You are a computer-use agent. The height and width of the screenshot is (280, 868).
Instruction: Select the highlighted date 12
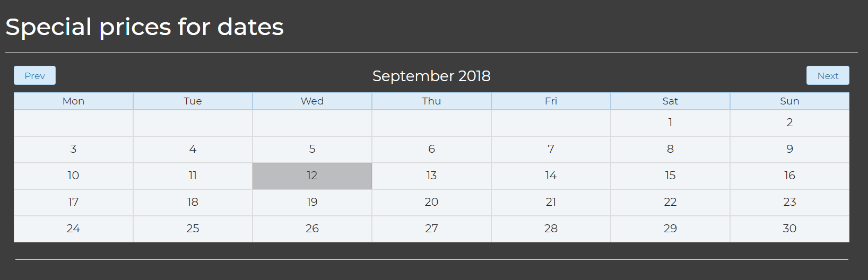(312, 176)
